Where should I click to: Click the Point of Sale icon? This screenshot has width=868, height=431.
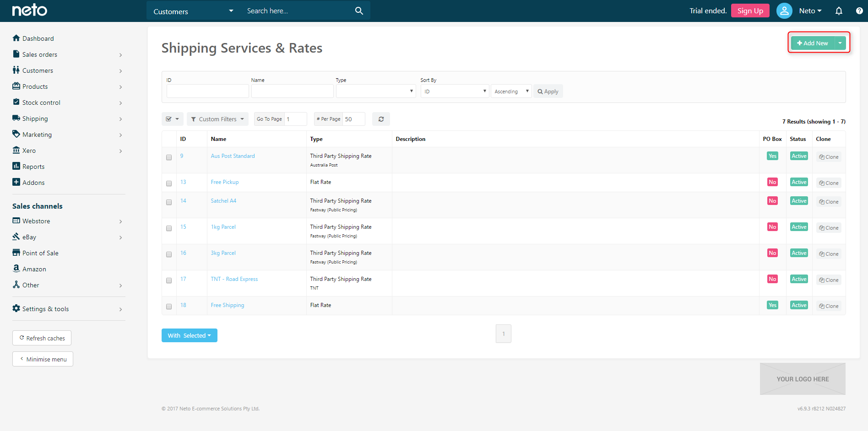pyautogui.click(x=16, y=253)
